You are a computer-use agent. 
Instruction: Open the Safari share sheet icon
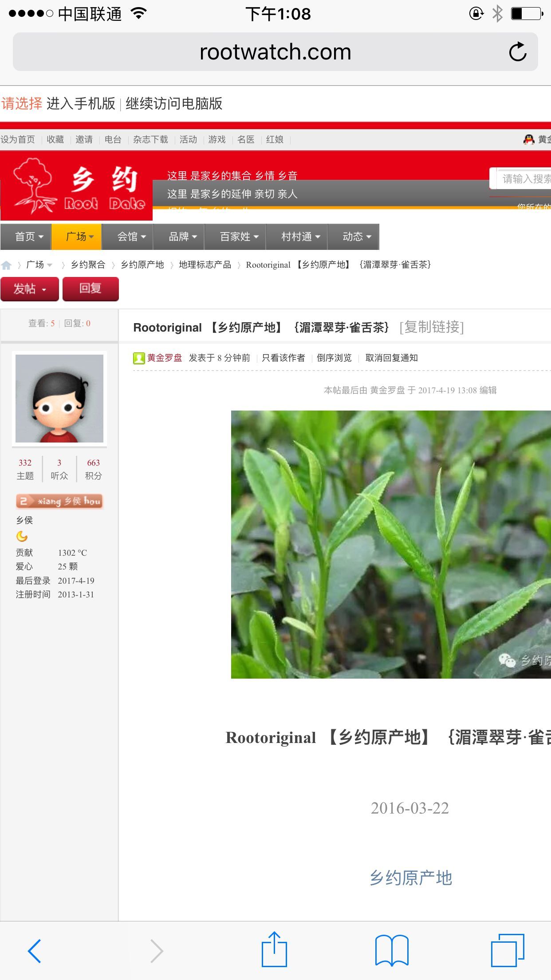[274, 950]
